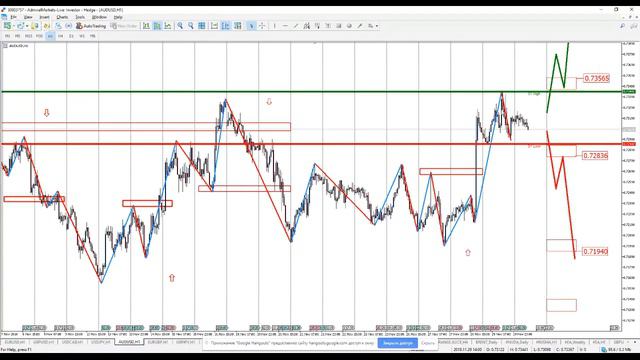
Task: Select the M5 timeframe
Action: tap(17, 36)
